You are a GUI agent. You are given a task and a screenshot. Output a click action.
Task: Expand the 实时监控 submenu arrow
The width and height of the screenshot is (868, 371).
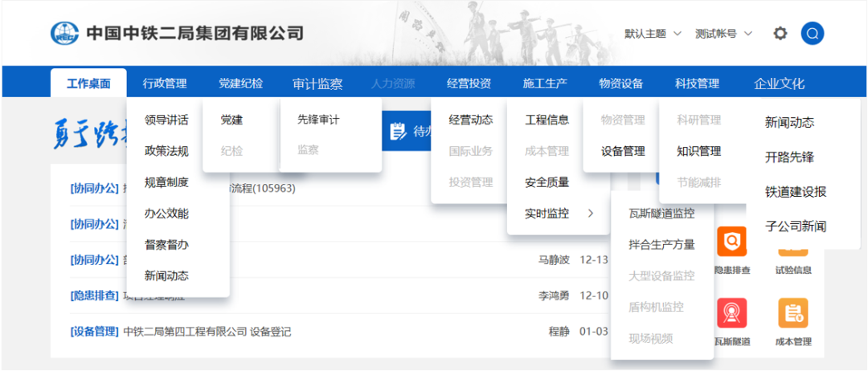[x=591, y=214]
